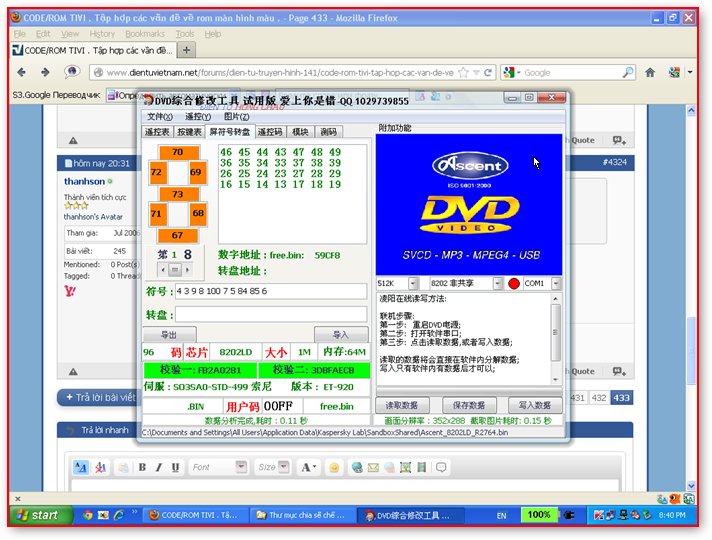Switch to 模块 tab
The height and width of the screenshot is (540, 712).
tap(300, 132)
